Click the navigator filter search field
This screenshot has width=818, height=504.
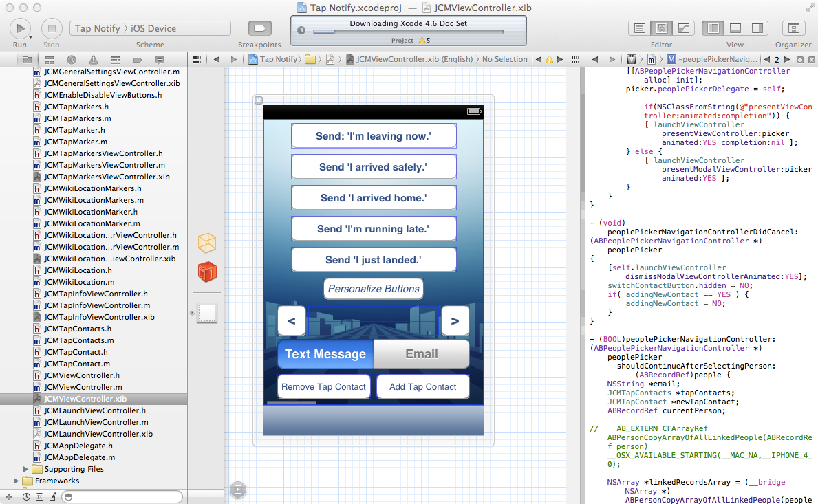coord(122,496)
